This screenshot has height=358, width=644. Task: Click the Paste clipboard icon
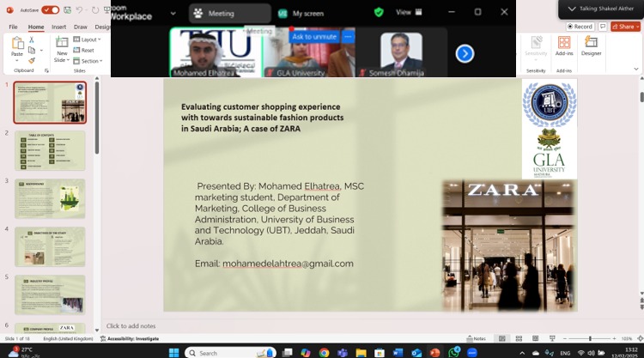pyautogui.click(x=17, y=43)
